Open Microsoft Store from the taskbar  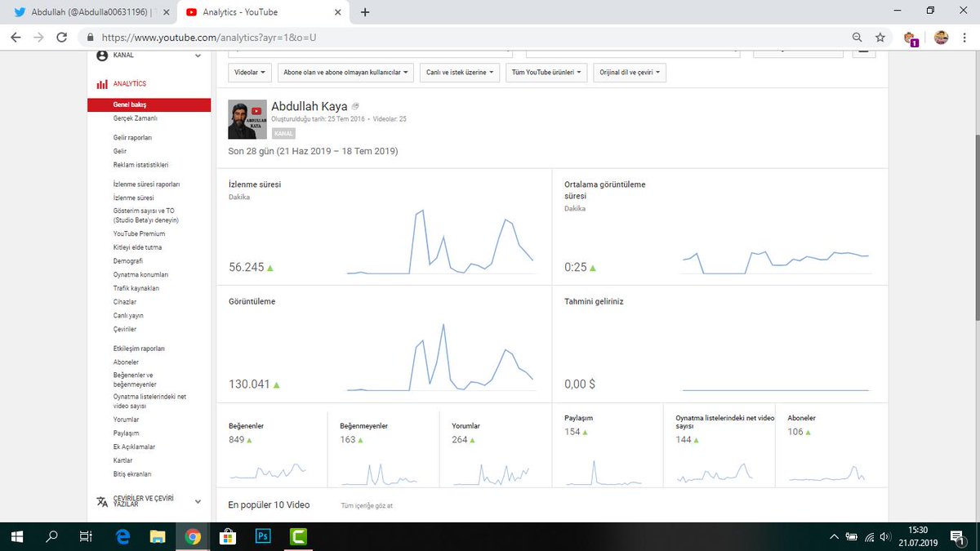click(228, 536)
